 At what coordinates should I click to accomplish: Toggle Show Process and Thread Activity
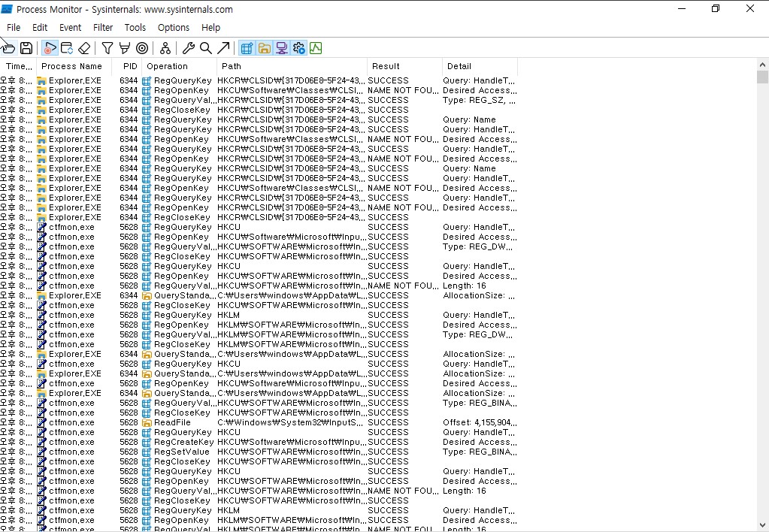click(x=298, y=48)
